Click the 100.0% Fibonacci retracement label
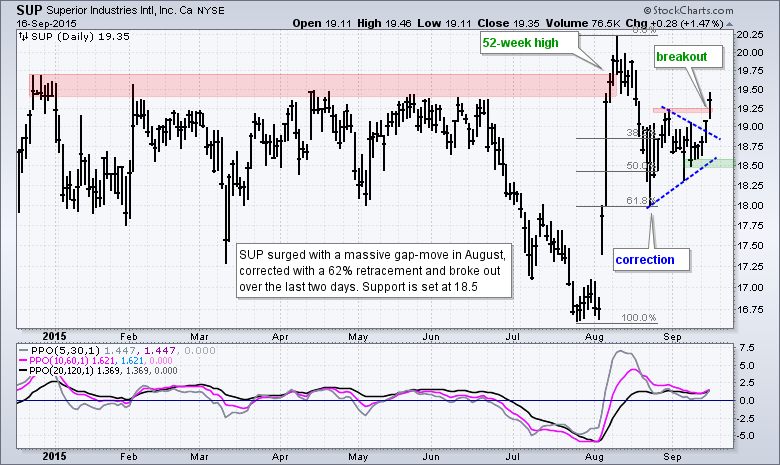This screenshot has height=465, width=780. 639,317
